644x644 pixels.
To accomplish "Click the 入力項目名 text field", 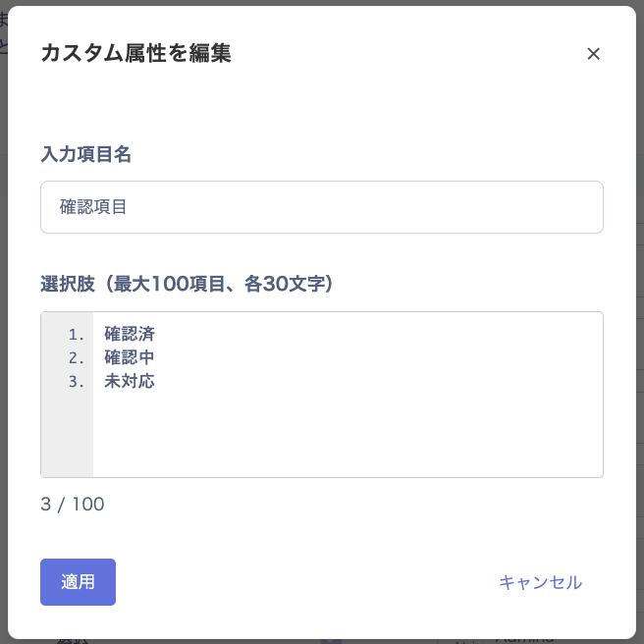I will pyautogui.click(x=393, y=207).
